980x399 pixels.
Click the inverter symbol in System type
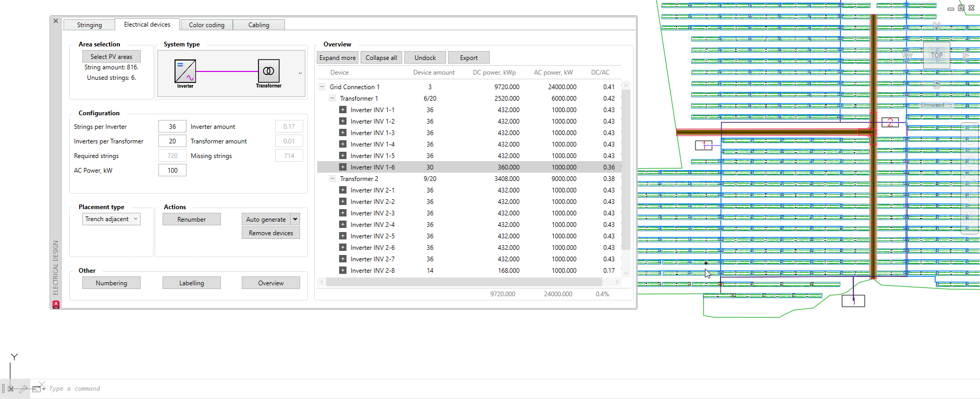tap(185, 71)
